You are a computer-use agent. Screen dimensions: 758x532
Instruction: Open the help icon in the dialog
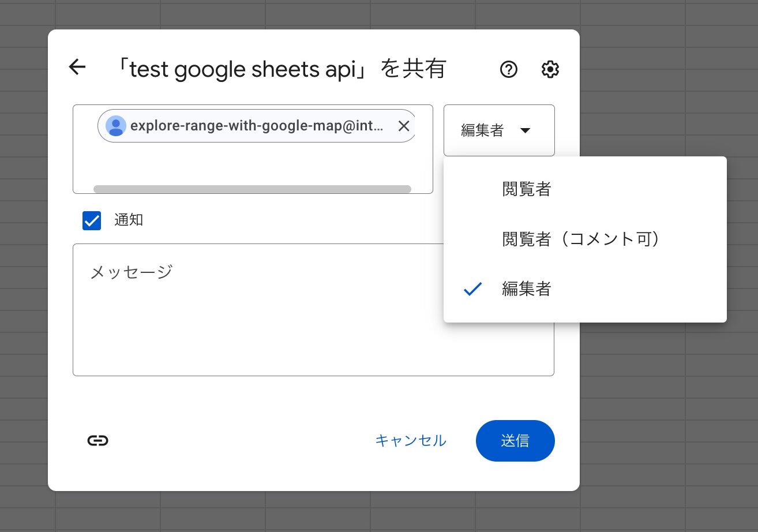pos(508,70)
